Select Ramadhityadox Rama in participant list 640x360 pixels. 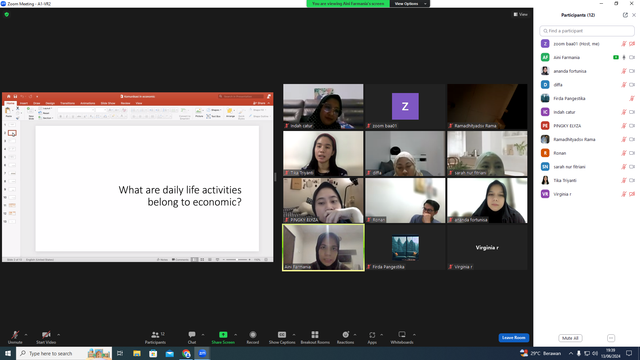587,139
